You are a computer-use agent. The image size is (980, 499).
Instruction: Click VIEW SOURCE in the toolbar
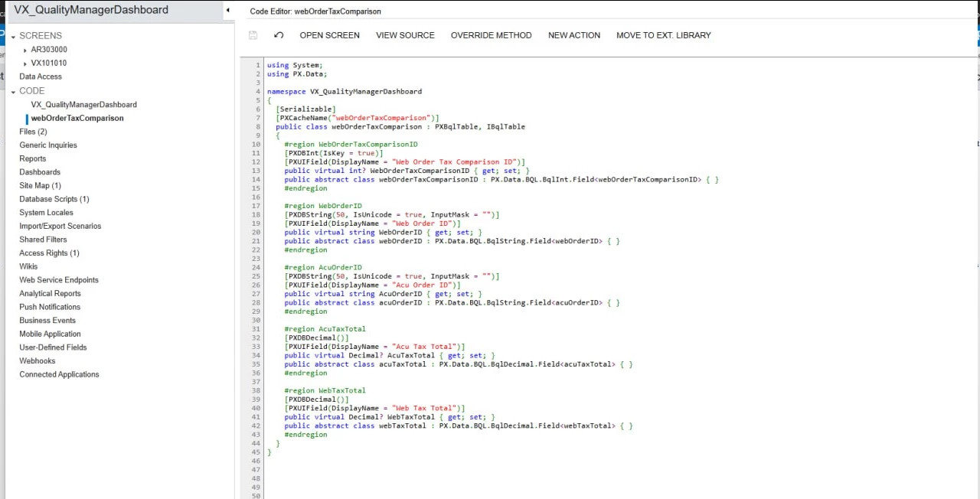(x=405, y=35)
